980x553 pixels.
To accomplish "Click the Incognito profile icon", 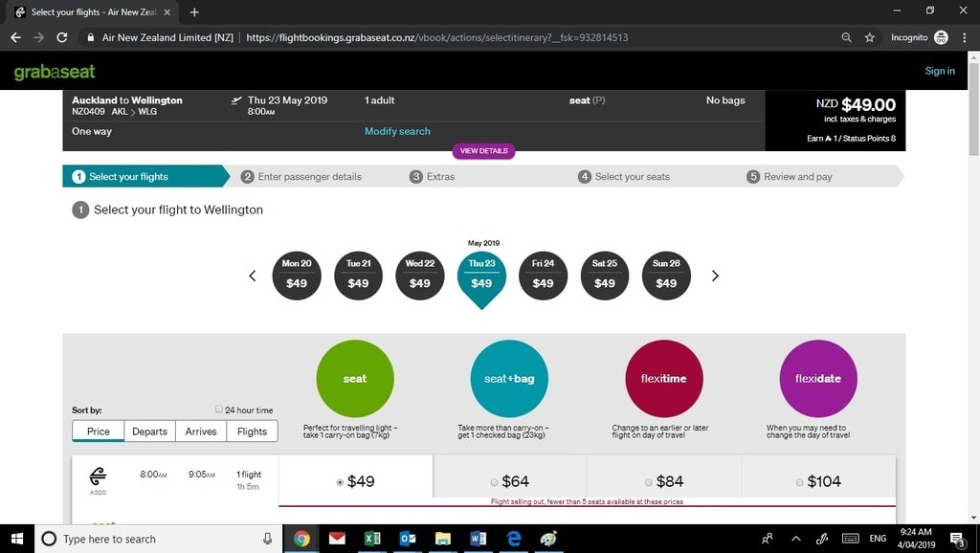I will (x=942, y=37).
